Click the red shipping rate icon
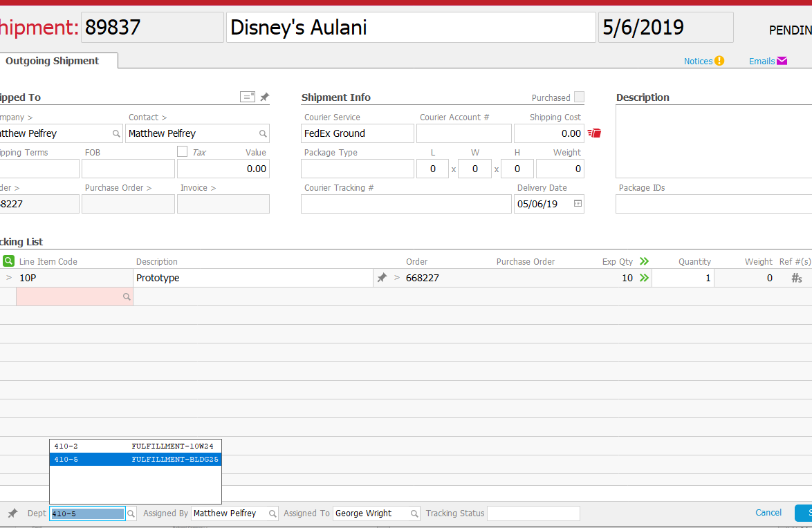Viewport: 812px width, 528px height. pyautogui.click(x=595, y=133)
